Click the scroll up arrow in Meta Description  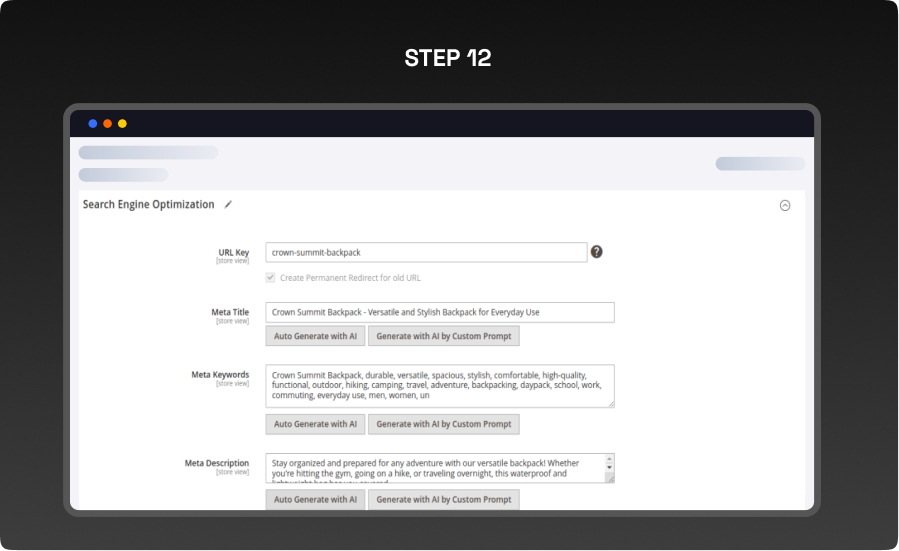click(609, 460)
